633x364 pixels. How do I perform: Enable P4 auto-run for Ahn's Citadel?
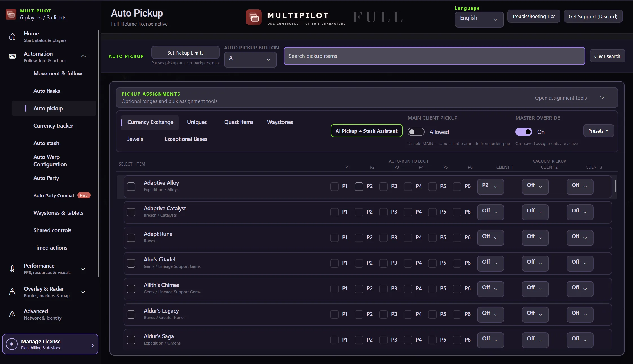point(408,263)
